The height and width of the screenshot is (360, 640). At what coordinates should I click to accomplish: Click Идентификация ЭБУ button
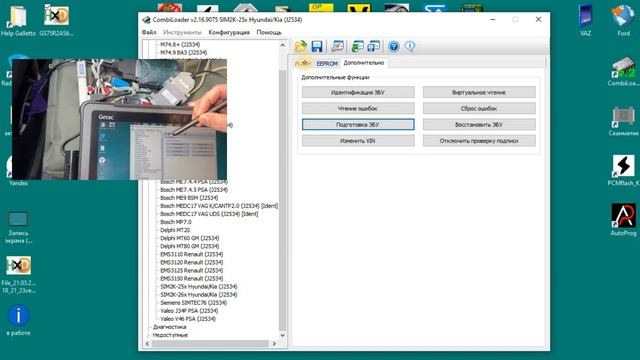[358, 92]
